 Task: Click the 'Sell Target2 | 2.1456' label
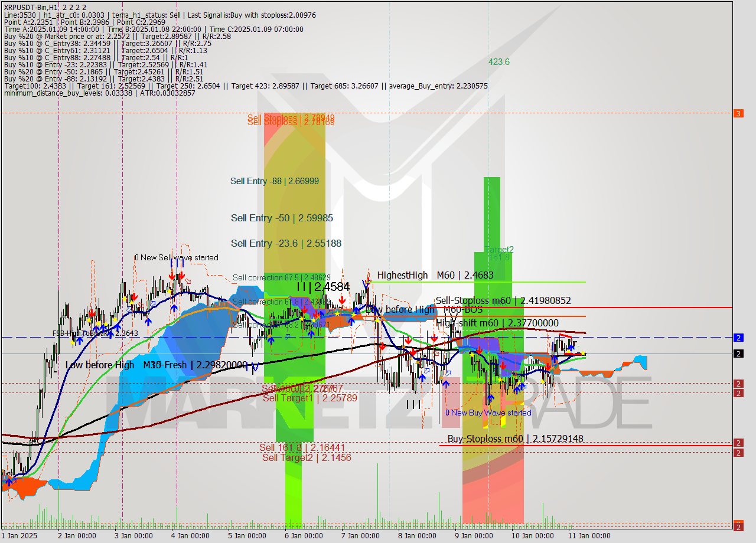tap(307, 457)
